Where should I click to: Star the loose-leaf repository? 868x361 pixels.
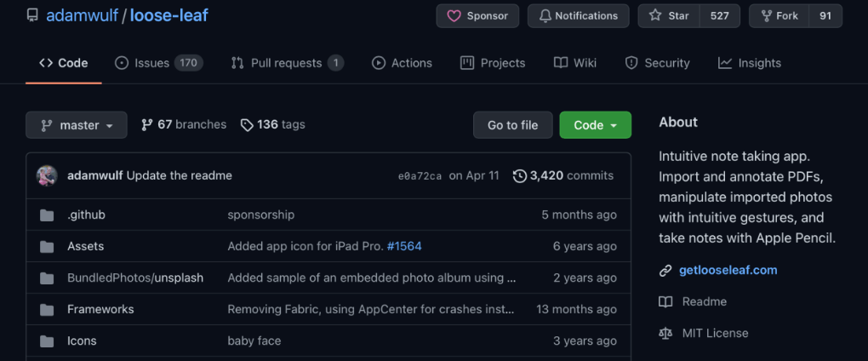(669, 15)
